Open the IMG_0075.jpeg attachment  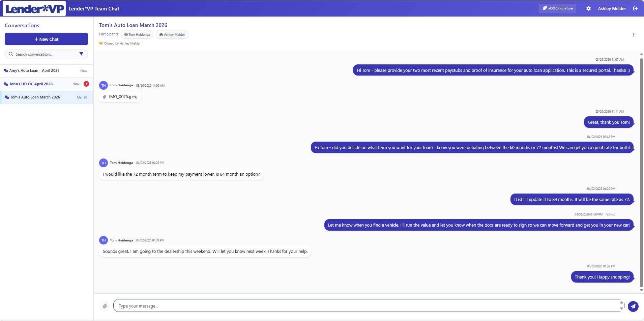click(x=123, y=97)
